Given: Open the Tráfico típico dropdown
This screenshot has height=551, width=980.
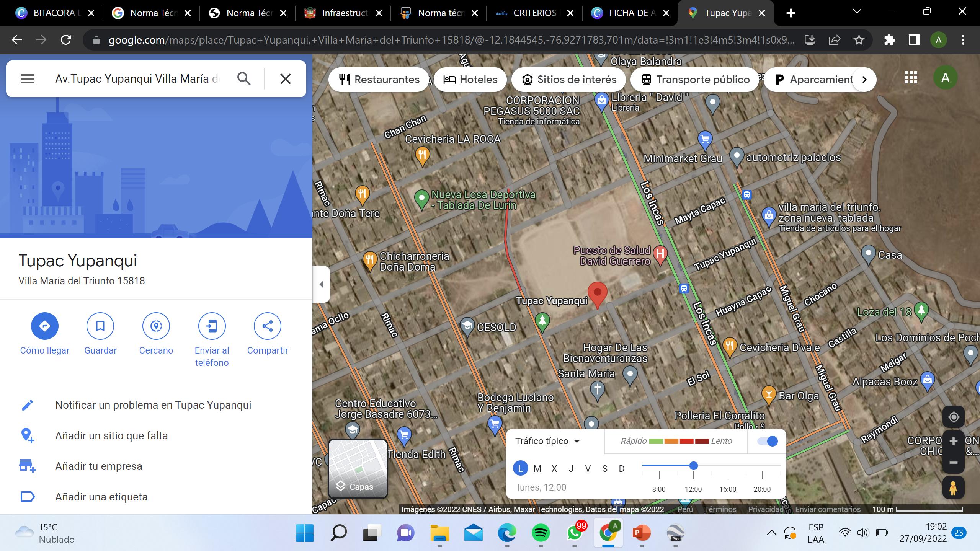Looking at the screenshot, I should click(547, 441).
